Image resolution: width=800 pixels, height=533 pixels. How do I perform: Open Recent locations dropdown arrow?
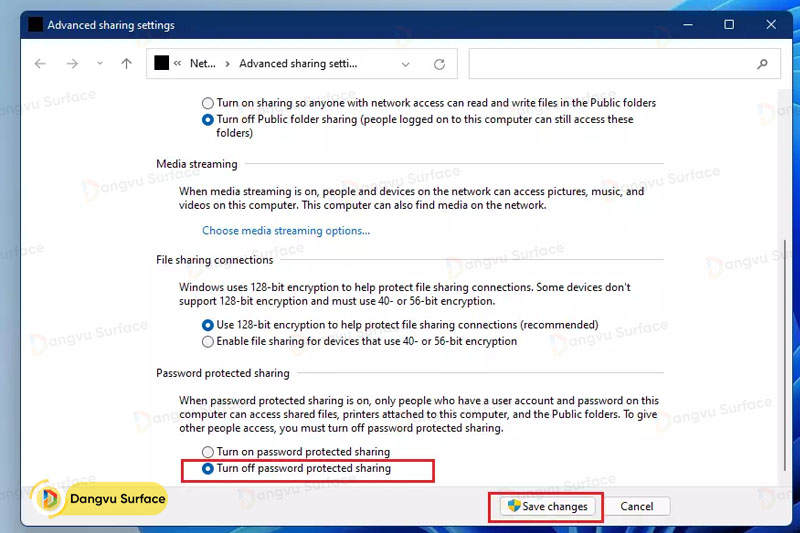(x=99, y=64)
